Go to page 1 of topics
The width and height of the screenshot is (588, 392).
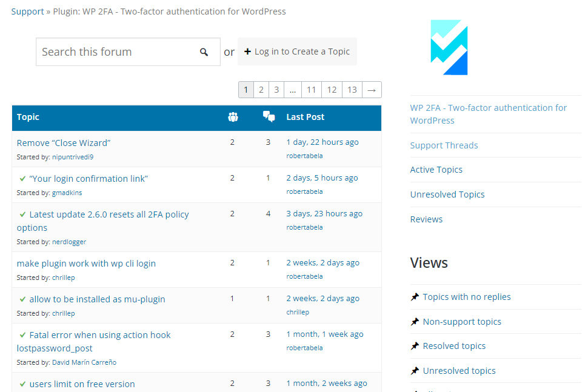tap(246, 90)
